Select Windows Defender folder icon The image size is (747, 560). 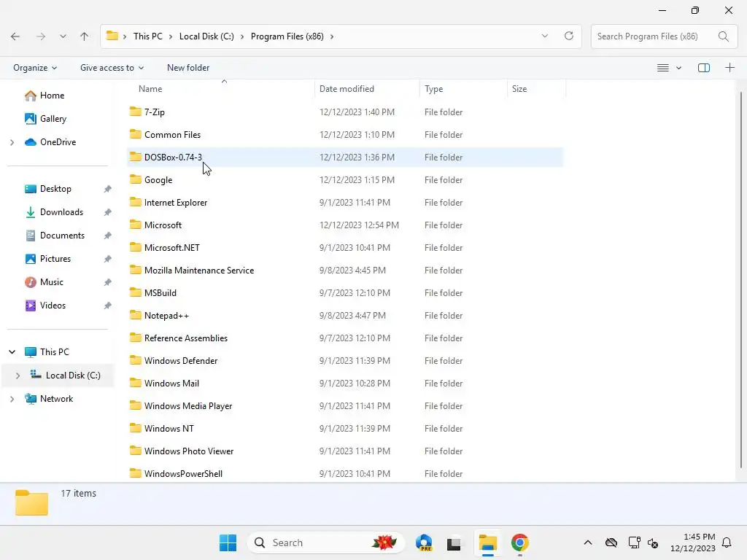pyautogui.click(x=135, y=360)
